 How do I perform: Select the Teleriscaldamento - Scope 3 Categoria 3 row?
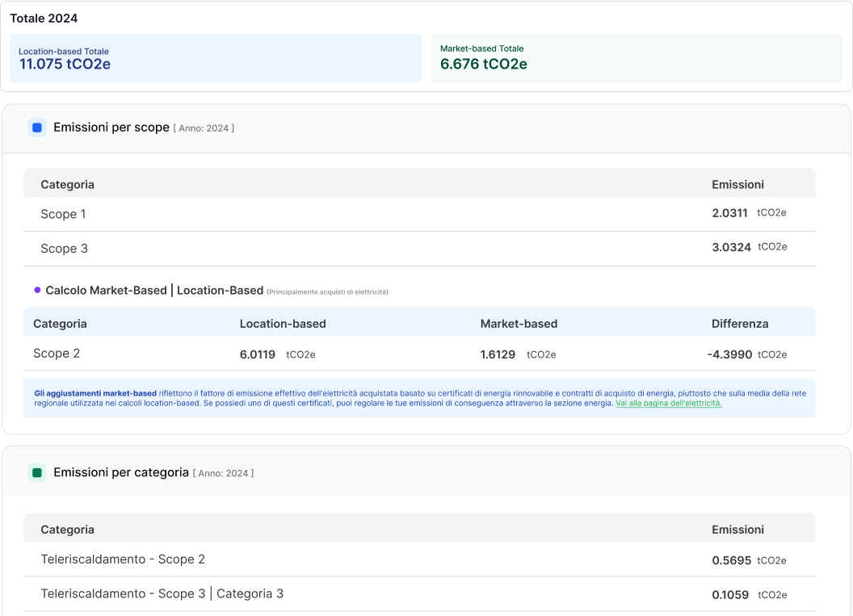(x=323, y=593)
